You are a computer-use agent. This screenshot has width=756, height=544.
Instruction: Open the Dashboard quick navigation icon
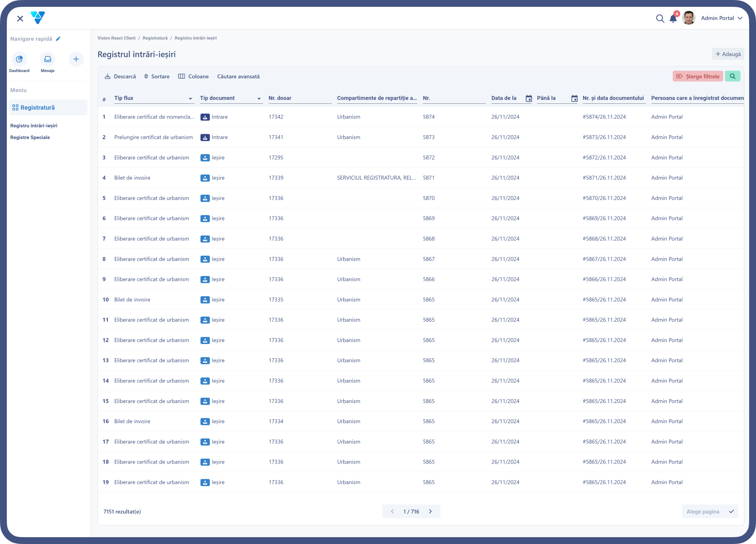(19, 59)
